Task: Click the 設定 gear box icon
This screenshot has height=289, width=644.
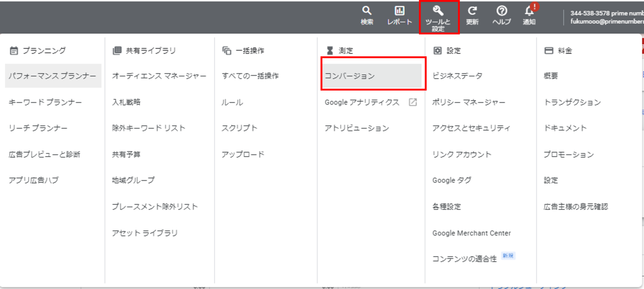Action: tap(437, 51)
